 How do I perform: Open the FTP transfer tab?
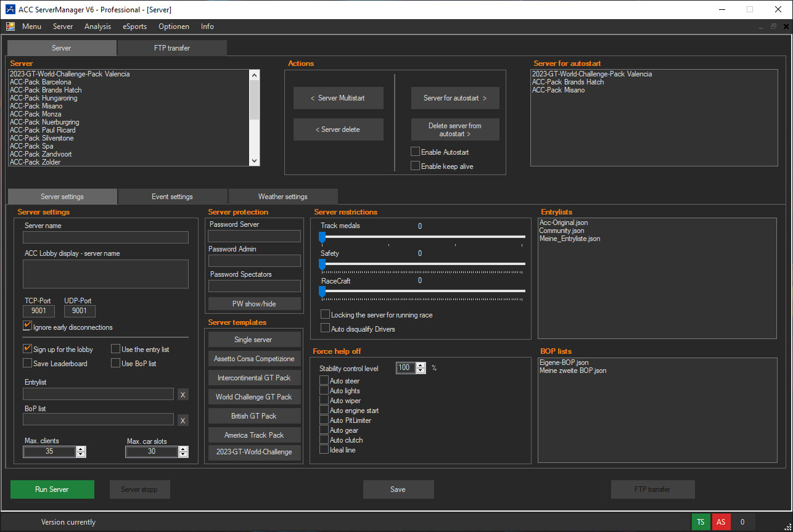[171, 48]
